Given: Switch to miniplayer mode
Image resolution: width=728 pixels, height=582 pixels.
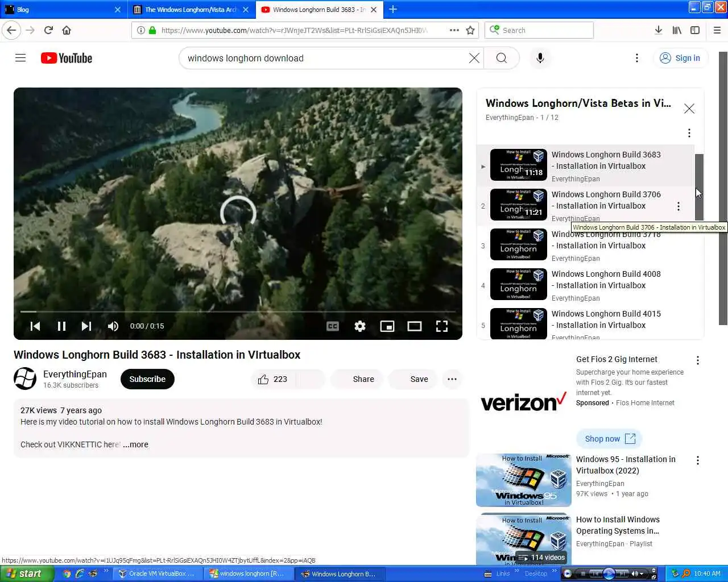Looking at the screenshot, I should point(387,326).
